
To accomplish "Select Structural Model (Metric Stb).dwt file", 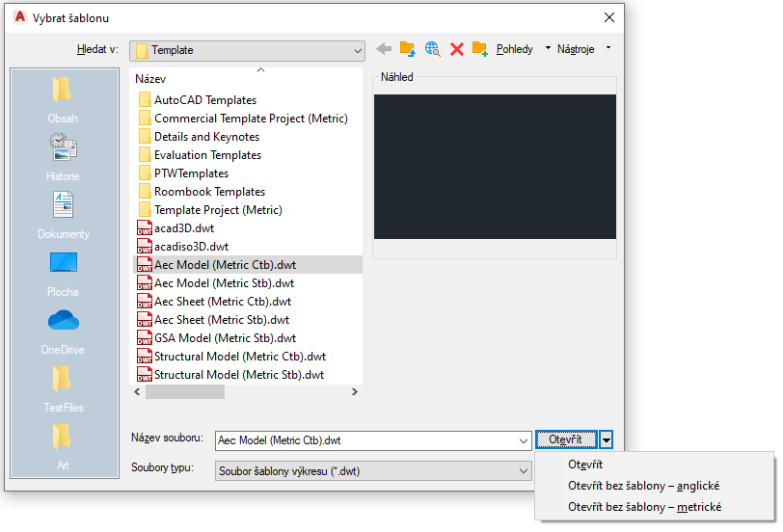I will [230, 375].
